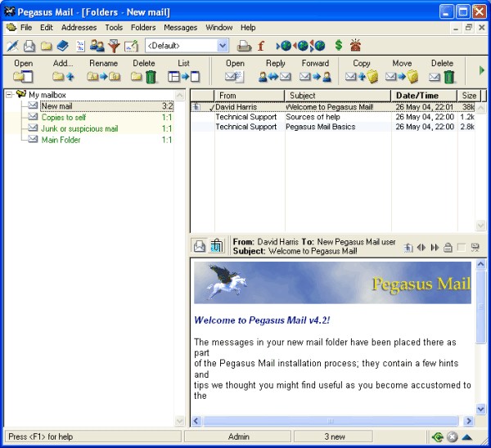Click the open-envelope read new mail icon

29,46
